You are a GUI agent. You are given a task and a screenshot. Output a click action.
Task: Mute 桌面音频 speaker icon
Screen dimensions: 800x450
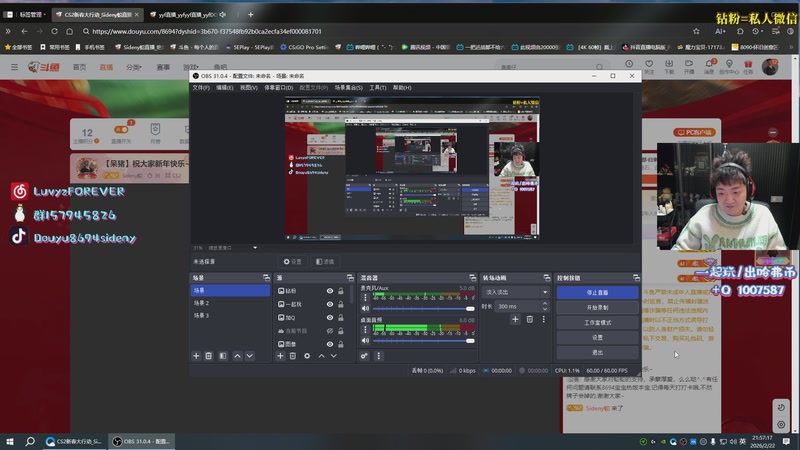tap(365, 340)
